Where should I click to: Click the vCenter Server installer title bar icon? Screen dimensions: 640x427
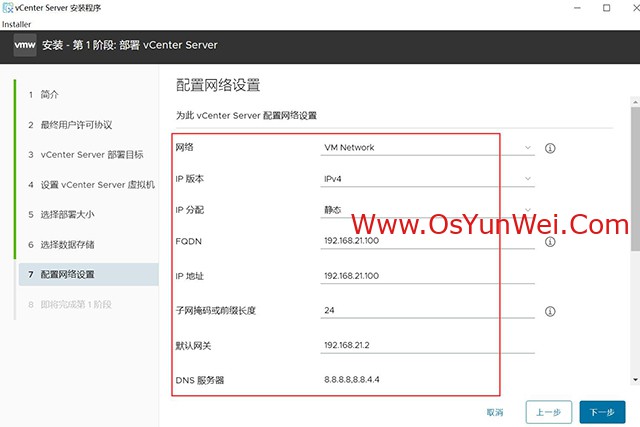click(7, 8)
